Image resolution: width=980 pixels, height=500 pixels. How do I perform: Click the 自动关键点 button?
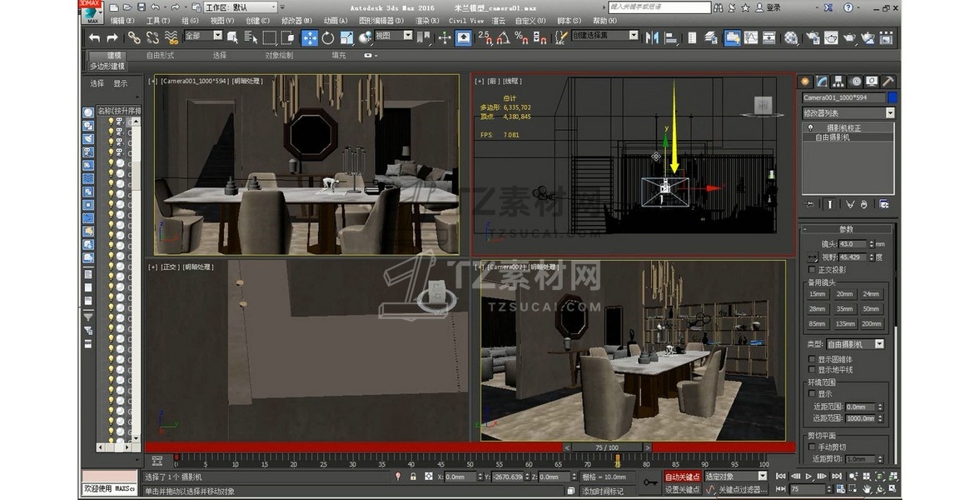click(x=682, y=477)
